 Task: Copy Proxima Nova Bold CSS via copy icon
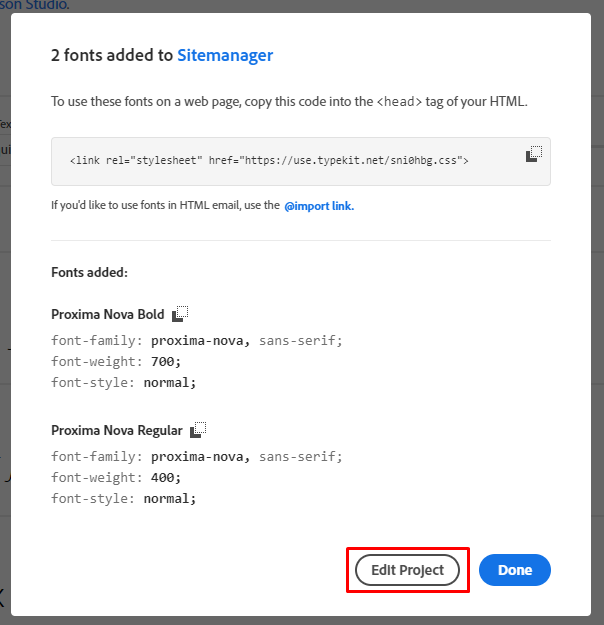[x=180, y=314]
